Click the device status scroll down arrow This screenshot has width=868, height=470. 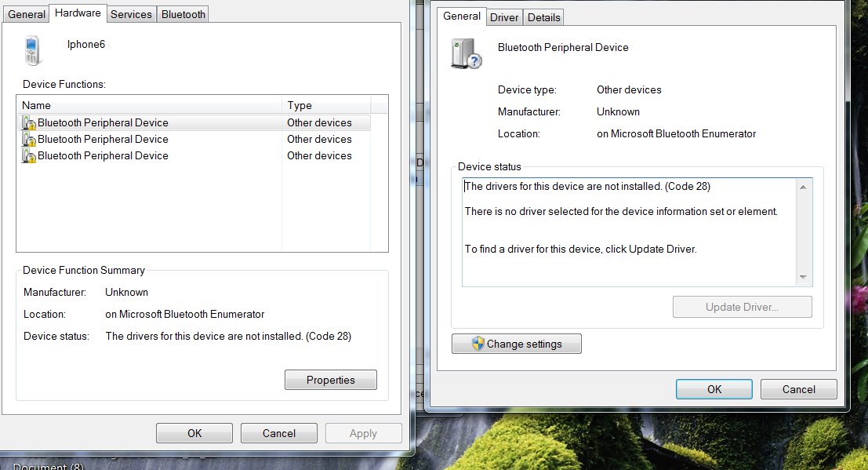(x=803, y=277)
